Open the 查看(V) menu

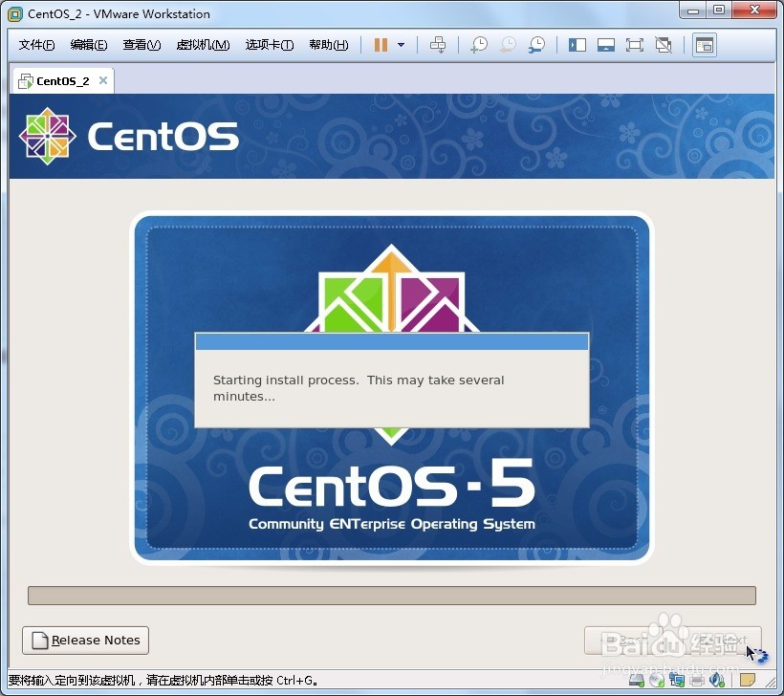tap(142, 45)
